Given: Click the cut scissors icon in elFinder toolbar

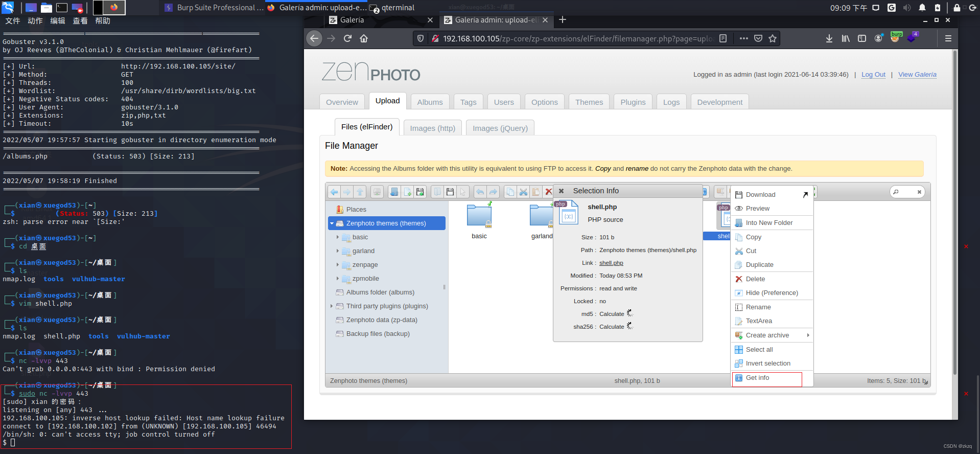Looking at the screenshot, I should 523,192.
